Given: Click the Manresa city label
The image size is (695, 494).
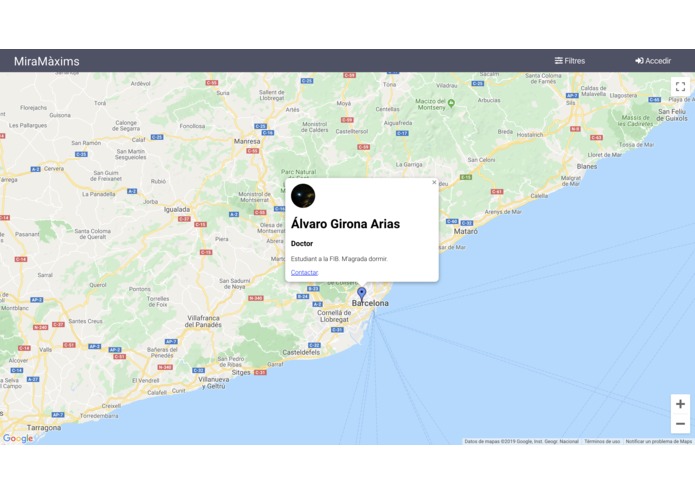Looking at the screenshot, I should click(x=247, y=141).
